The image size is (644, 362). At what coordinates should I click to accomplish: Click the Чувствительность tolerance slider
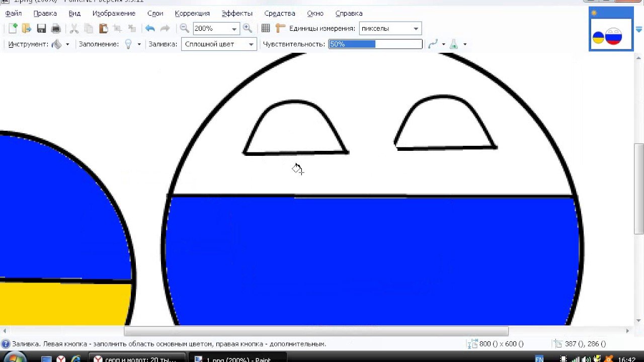coord(375,44)
